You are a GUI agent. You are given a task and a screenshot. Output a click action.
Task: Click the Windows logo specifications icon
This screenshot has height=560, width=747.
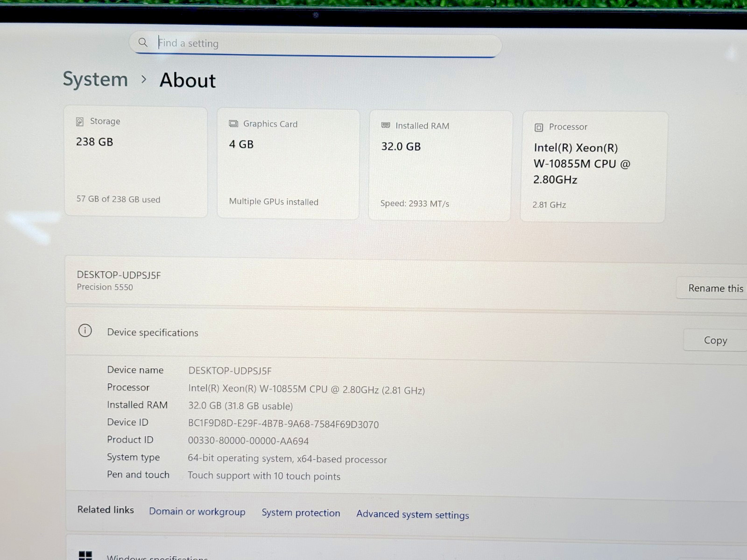coord(85,555)
